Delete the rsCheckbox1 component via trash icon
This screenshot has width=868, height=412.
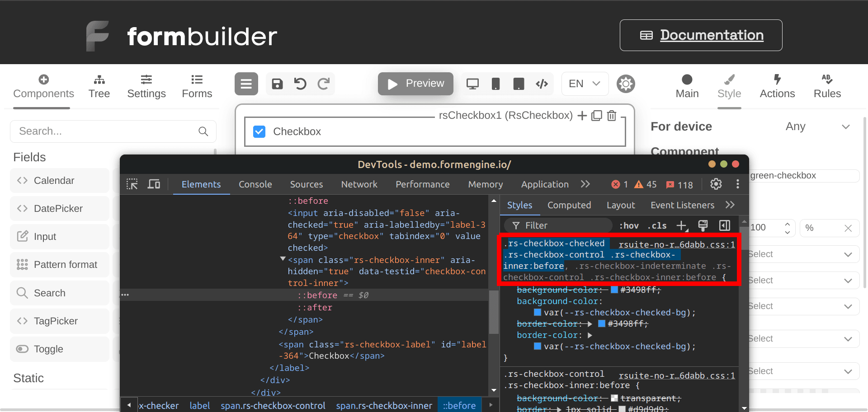point(611,116)
